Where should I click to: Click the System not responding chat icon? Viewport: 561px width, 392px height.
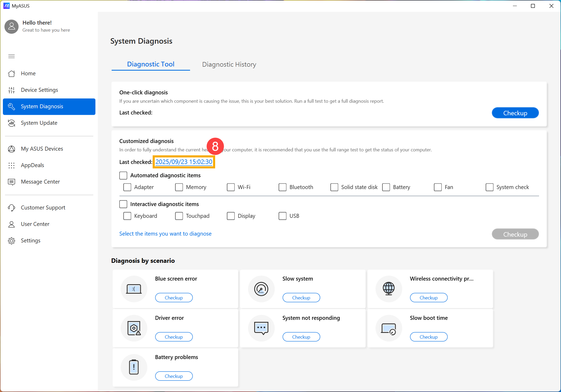tap(261, 328)
